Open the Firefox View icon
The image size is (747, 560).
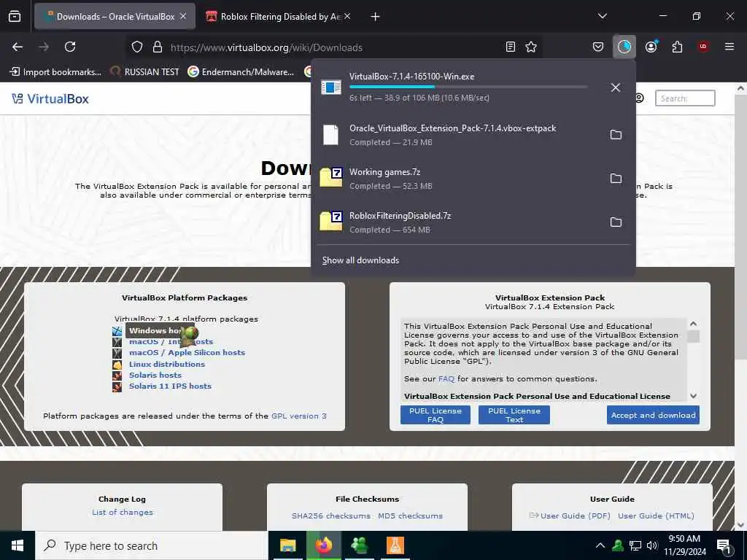15,16
